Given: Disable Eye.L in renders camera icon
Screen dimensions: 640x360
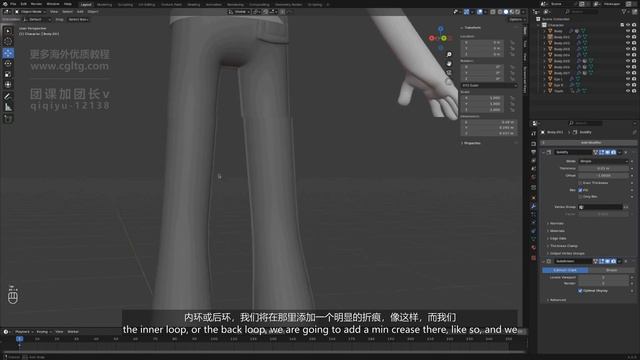Looking at the screenshot, I should (634, 79).
